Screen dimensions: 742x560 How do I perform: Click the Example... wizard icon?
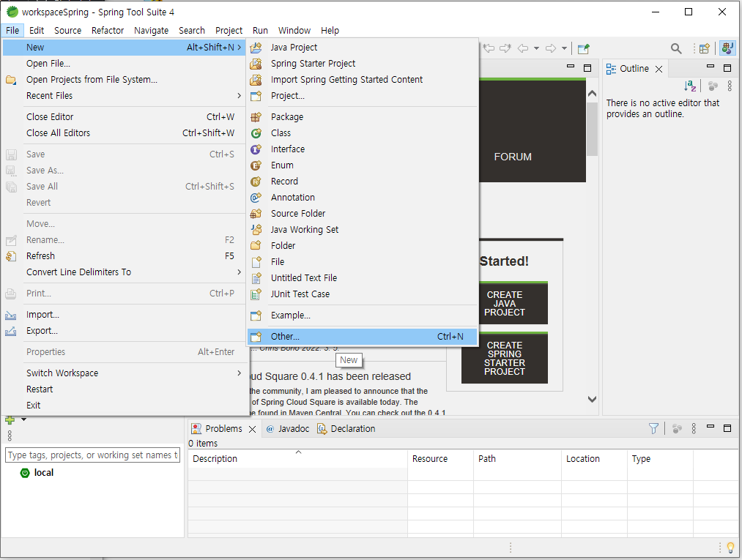(x=256, y=316)
